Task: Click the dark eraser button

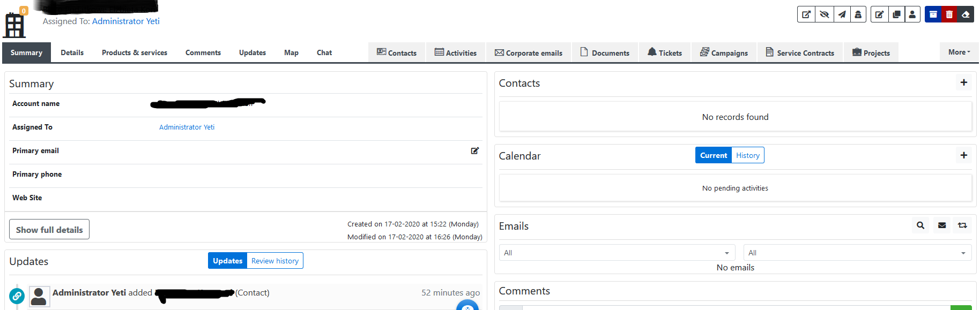Action: click(x=966, y=14)
